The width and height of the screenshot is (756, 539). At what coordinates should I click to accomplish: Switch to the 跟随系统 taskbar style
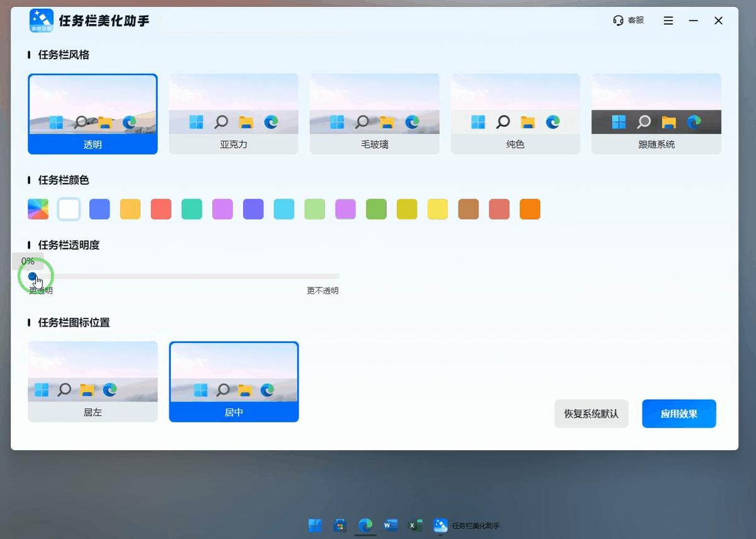[x=656, y=113]
